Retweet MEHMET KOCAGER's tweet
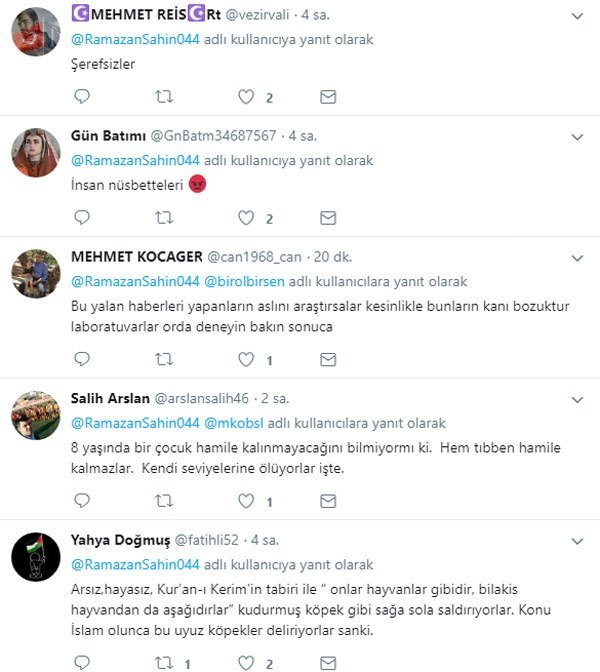The width and height of the screenshot is (600, 672). (x=164, y=359)
